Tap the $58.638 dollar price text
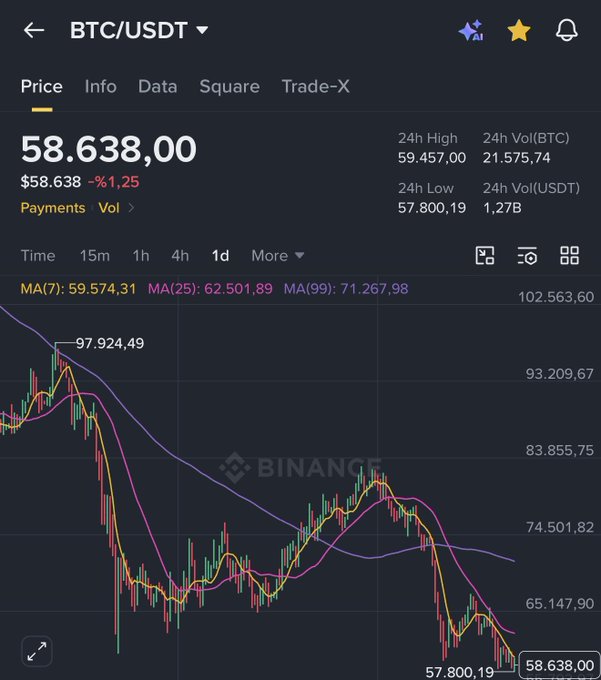Screen dimensions: 601x680 coord(51,182)
